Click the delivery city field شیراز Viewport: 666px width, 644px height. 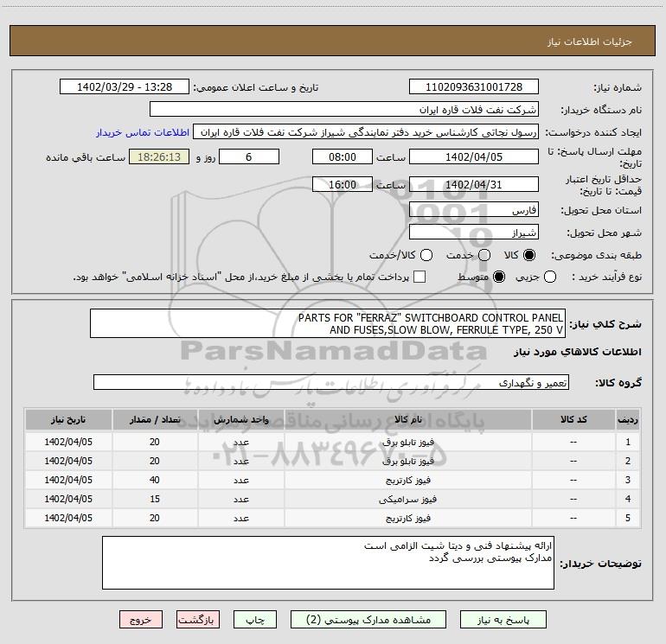tap(474, 233)
